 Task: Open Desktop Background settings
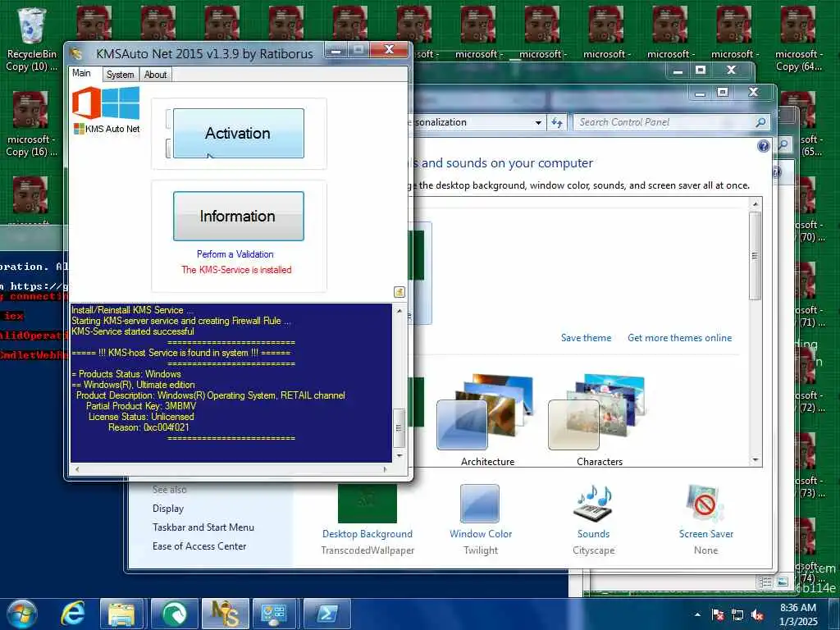367,518
